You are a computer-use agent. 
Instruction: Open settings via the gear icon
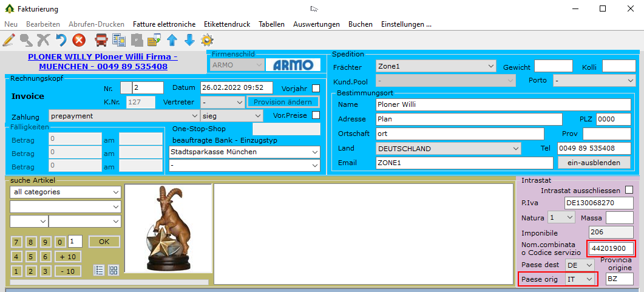pos(207,41)
